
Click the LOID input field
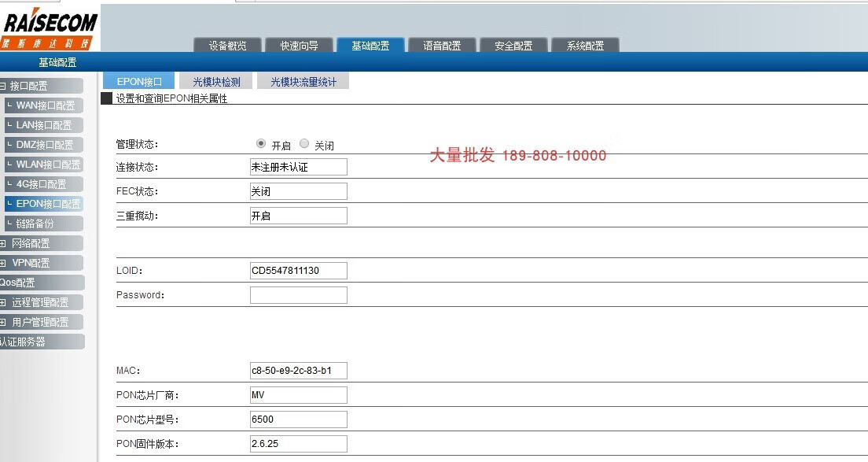[x=298, y=271]
